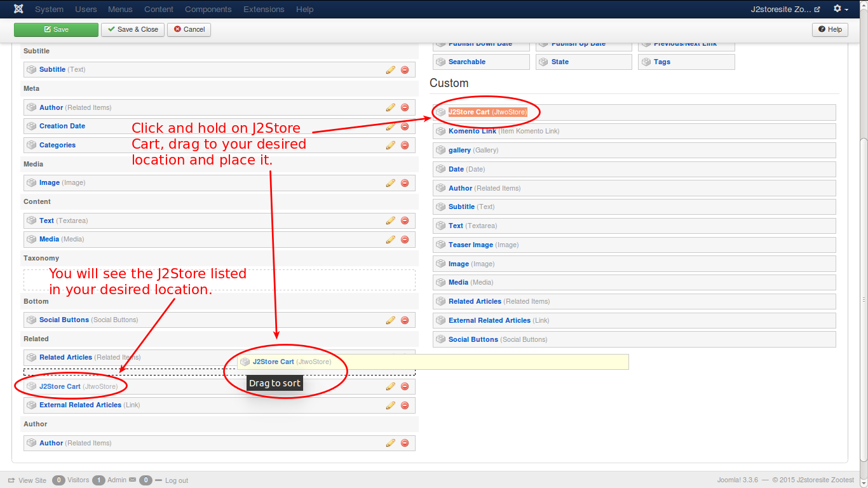Click the Joomla logo icon

pos(18,10)
